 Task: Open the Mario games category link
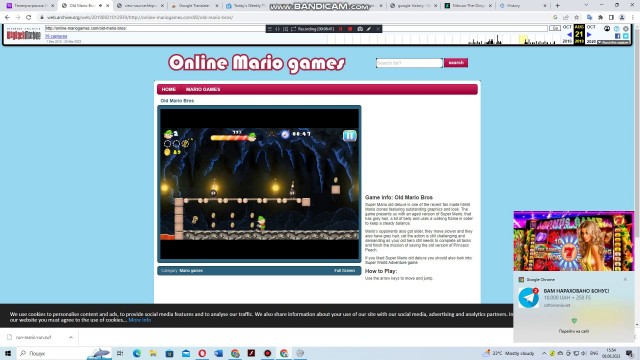click(x=191, y=271)
